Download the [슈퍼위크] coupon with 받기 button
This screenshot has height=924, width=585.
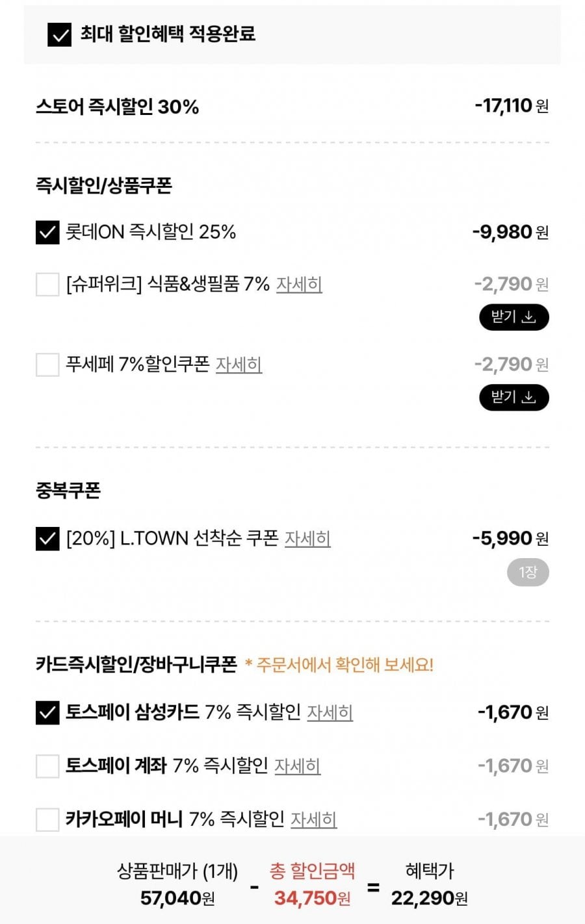[x=513, y=317]
